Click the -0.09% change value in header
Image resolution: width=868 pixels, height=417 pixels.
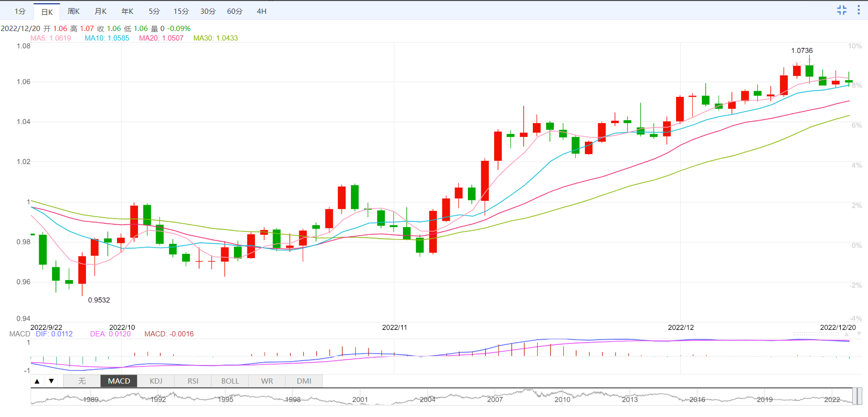[179, 29]
